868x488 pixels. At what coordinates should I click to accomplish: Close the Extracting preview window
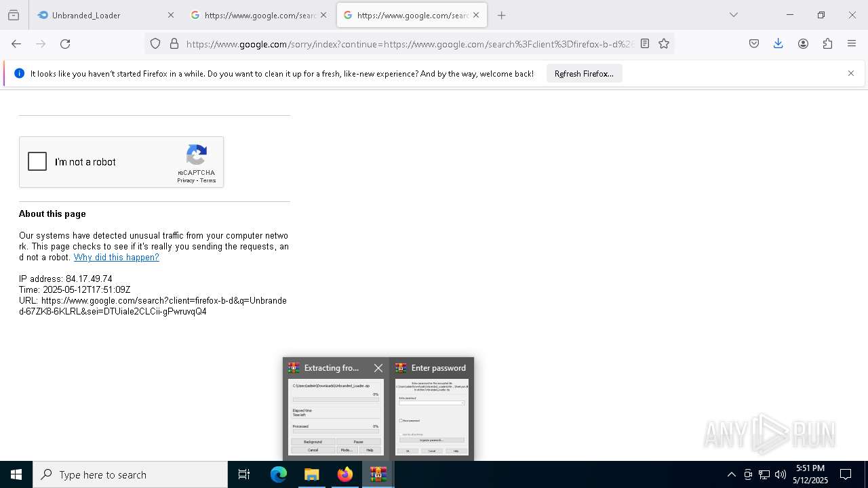[x=378, y=368]
